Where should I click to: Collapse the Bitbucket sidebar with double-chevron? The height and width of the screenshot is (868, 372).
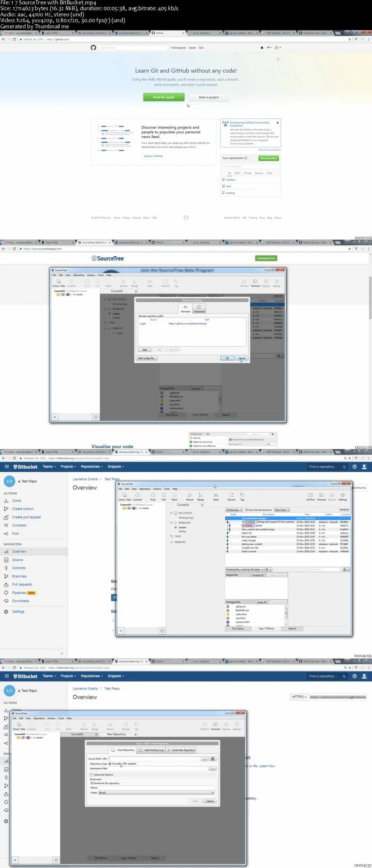coord(62,653)
